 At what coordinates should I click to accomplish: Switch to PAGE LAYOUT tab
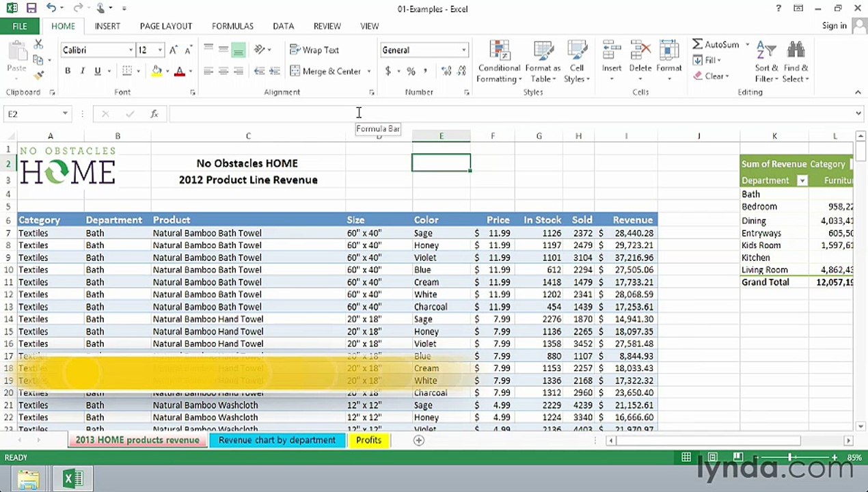(165, 26)
